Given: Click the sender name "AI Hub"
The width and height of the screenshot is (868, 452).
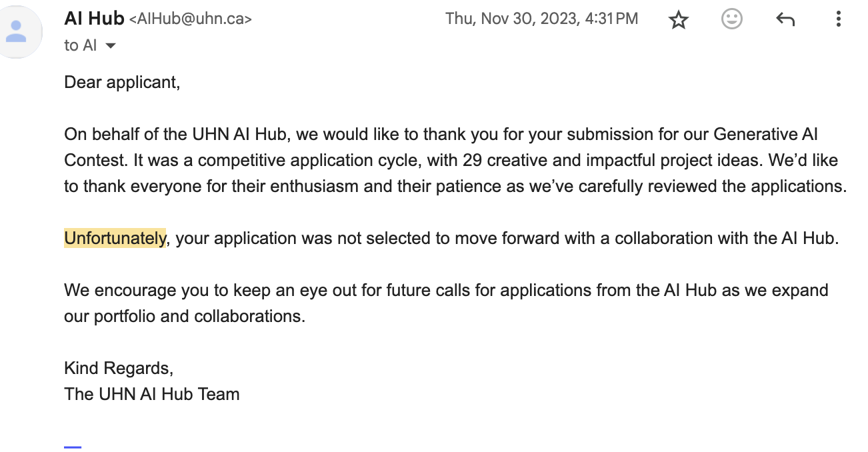Looking at the screenshot, I should (94, 19).
